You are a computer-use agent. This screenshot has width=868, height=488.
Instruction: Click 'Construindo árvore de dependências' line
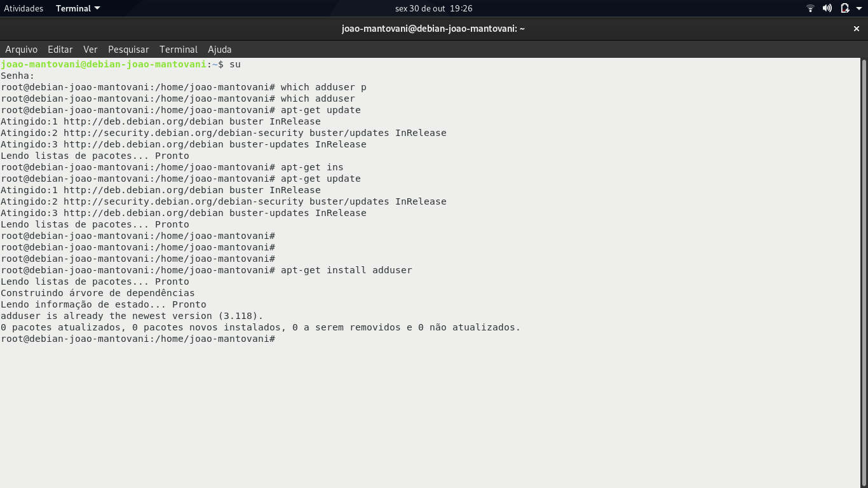tap(98, 293)
